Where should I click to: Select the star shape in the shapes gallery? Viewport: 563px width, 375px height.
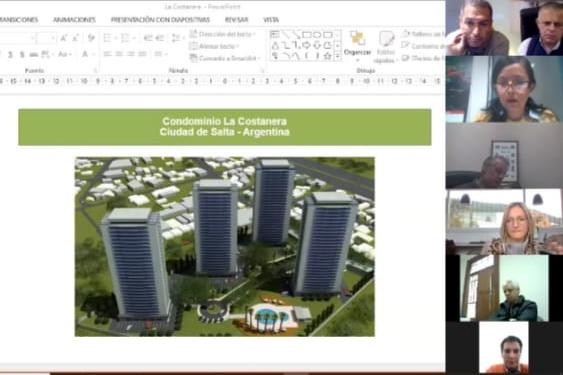point(327,56)
